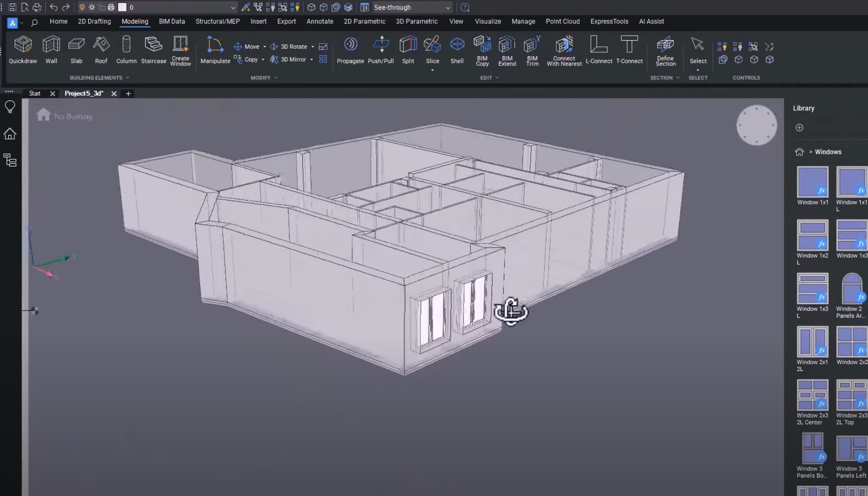Screen dimensions: 868x496
Task: Expand the 3D Rotate dropdown arrow
Action: coord(312,46)
